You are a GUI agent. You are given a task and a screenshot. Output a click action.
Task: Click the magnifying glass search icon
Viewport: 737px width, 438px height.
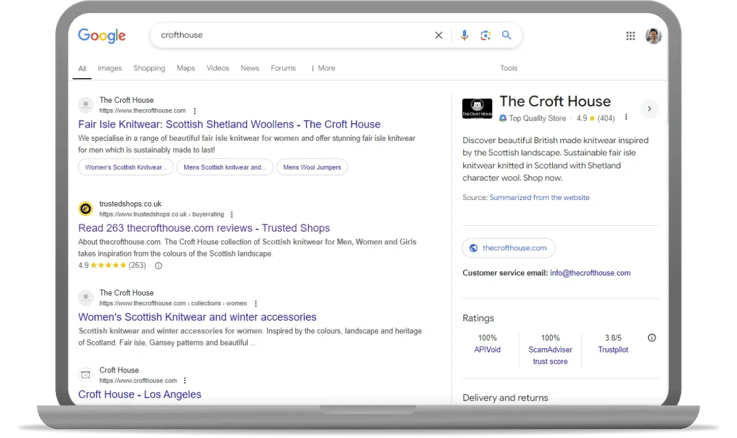click(506, 35)
